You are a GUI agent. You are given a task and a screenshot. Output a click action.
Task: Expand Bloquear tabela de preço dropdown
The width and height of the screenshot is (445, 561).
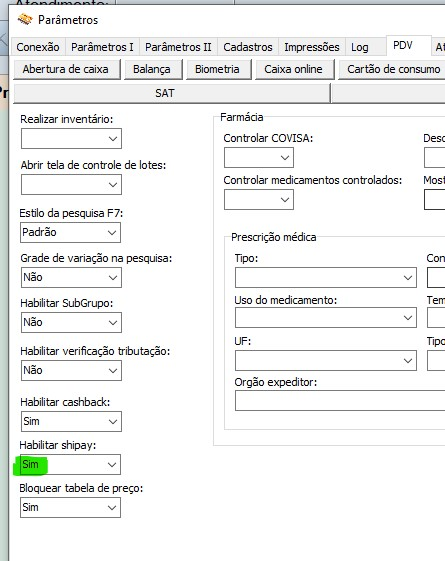70,508
